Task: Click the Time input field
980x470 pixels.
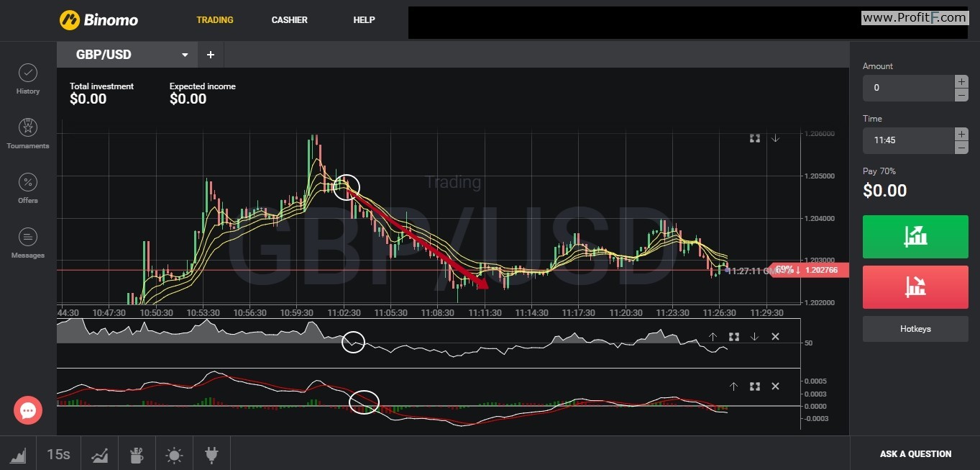Action: point(908,140)
